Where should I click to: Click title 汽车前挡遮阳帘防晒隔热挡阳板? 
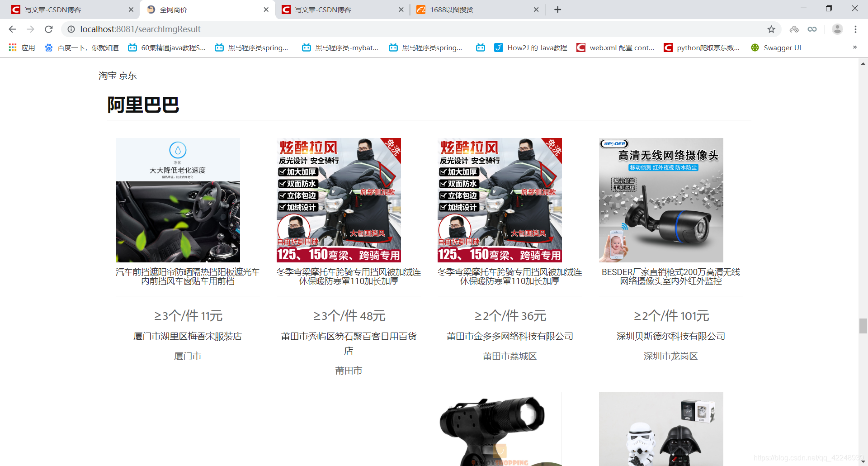point(188,276)
